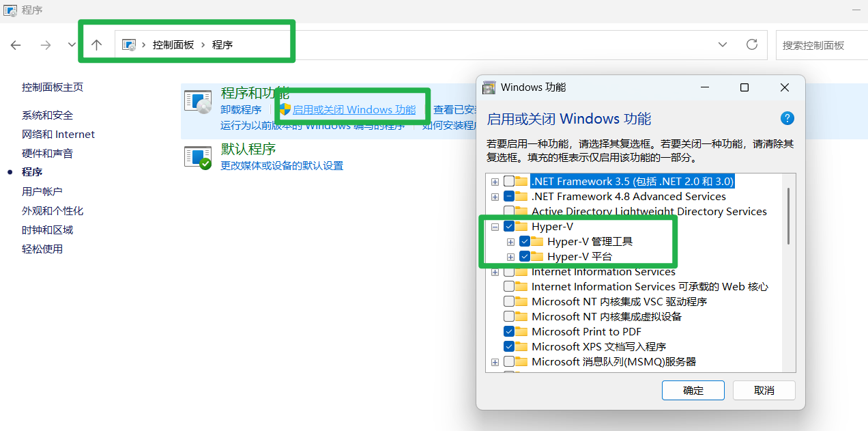Open the 程序和功能 heading
Image resolution: width=868 pixels, height=431 pixels.
pyautogui.click(x=255, y=94)
